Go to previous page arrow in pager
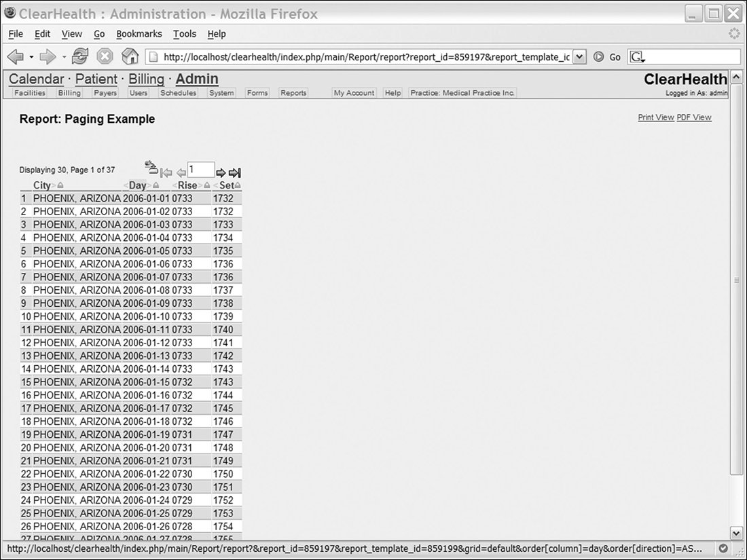This screenshot has width=747, height=560. click(x=181, y=173)
